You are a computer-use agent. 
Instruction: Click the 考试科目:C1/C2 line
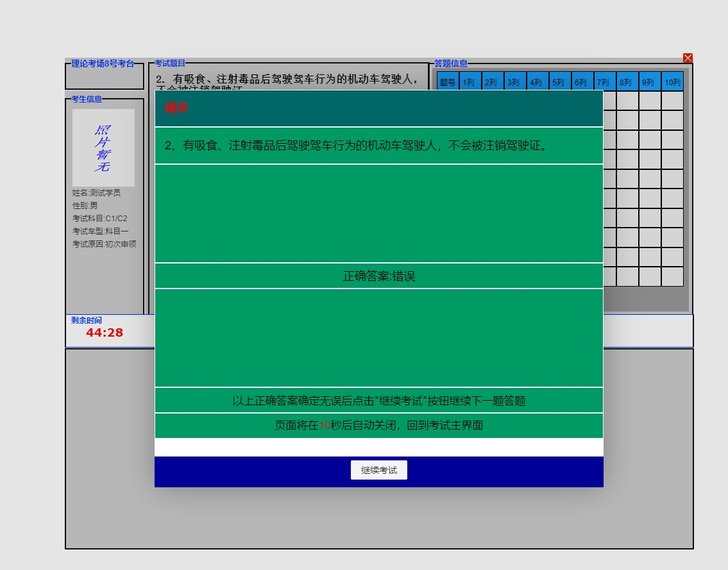coord(100,218)
